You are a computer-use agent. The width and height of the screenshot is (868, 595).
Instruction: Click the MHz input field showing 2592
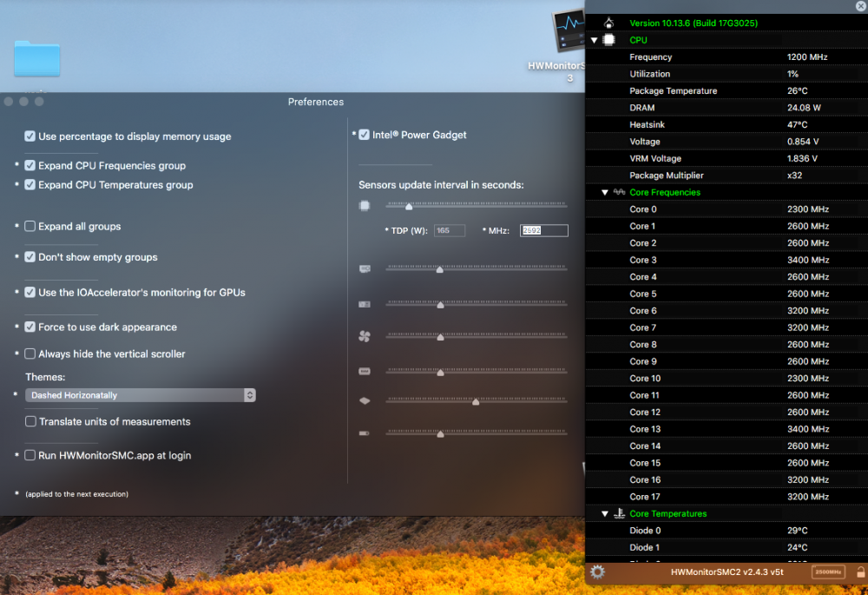point(543,230)
